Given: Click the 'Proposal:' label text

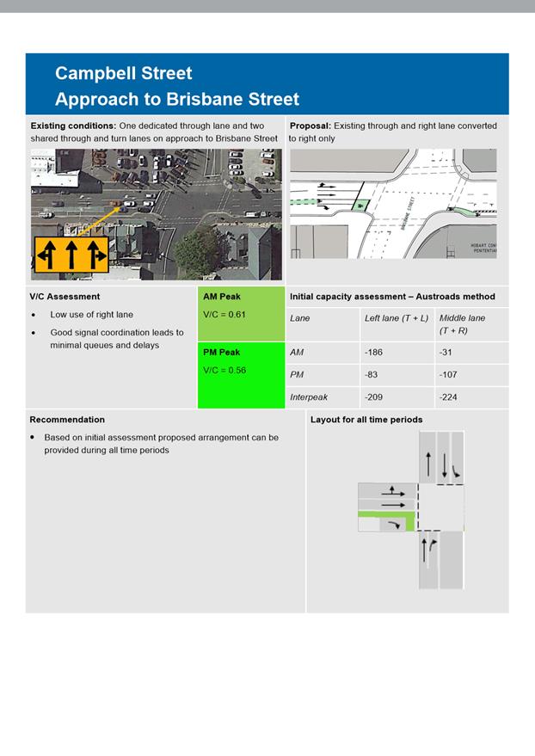Looking at the screenshot, I should point(311,126).
